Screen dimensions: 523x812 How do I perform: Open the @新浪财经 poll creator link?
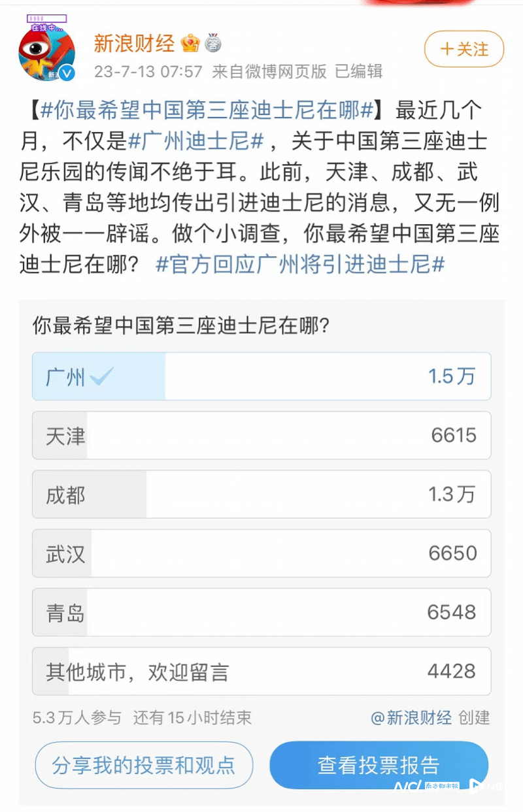click(x=411, y=718)
